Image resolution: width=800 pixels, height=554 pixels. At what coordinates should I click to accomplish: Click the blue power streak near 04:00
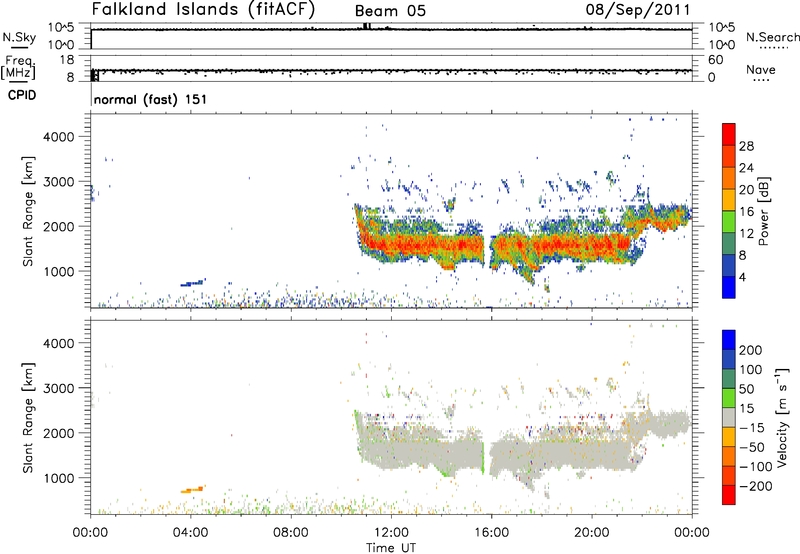[x=193, y=282]
